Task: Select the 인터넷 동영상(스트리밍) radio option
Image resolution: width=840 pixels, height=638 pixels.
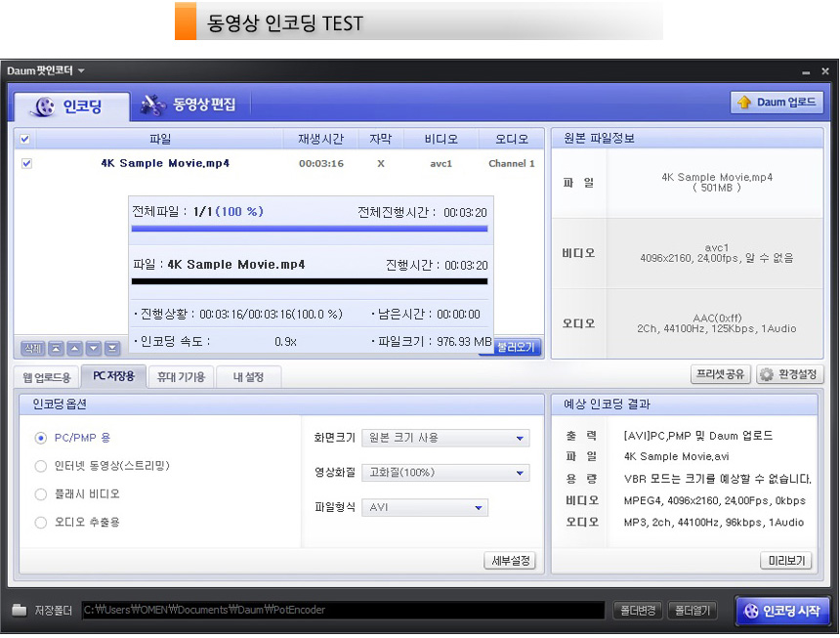Action: [x=41, y=466]
